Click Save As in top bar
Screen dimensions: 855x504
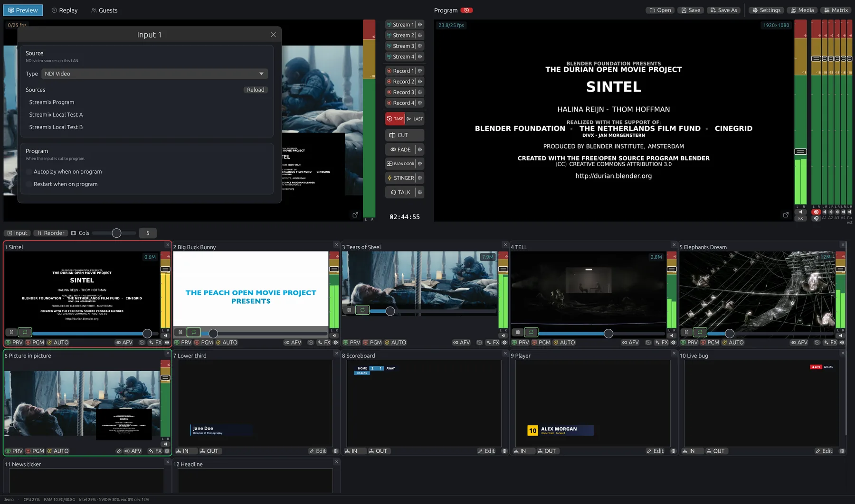724,10
